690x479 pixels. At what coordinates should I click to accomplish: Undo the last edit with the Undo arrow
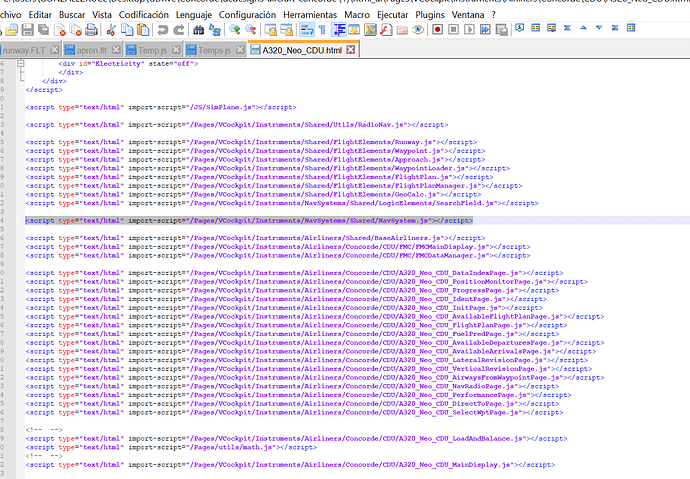coord(162,30)
